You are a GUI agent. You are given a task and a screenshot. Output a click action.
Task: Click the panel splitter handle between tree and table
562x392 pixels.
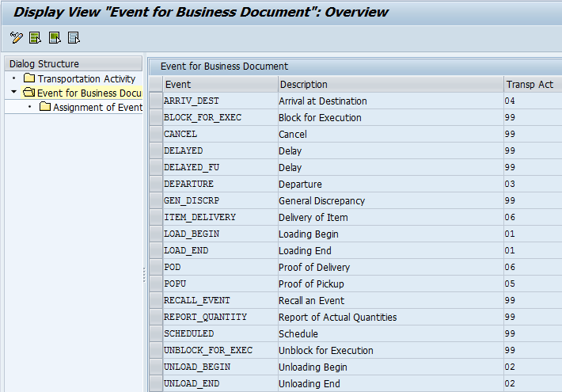point(144,275)
